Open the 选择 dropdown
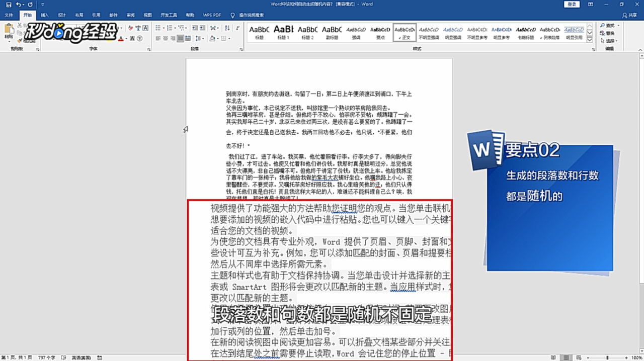The image size is (644, 361). coord(608,41)
